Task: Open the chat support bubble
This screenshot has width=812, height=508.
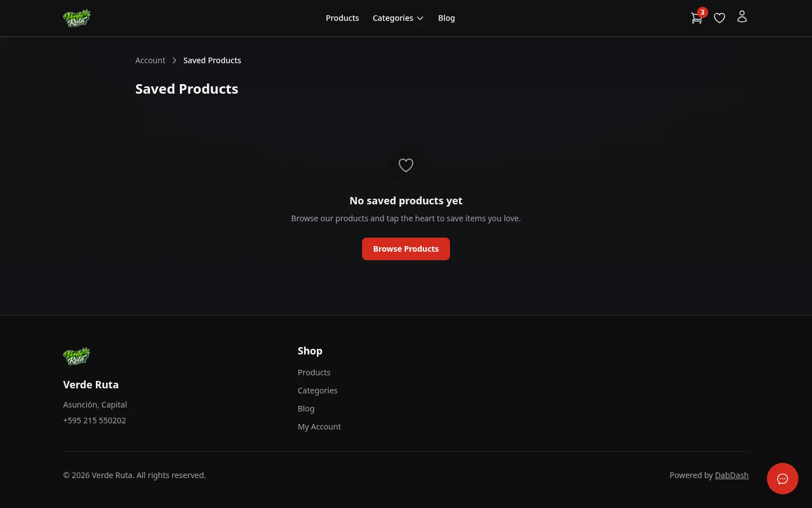Action: click(x=783, y=479)
